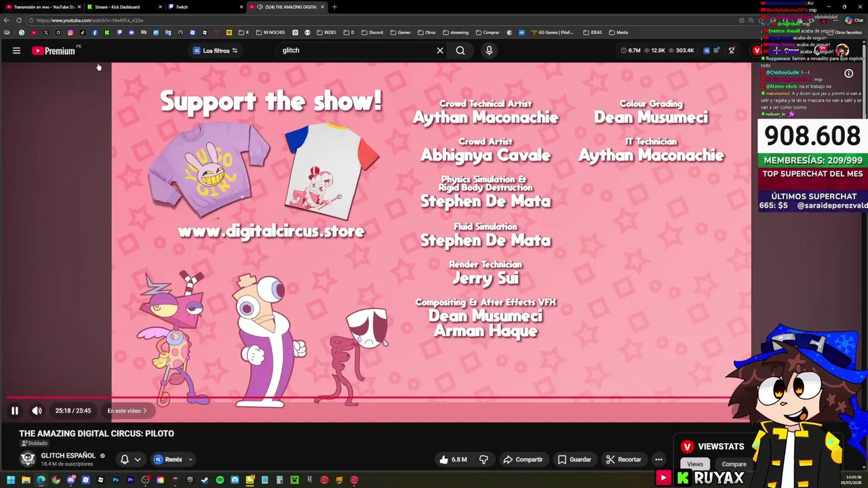Open the Instagram bookmark icon

click(70, 33)
